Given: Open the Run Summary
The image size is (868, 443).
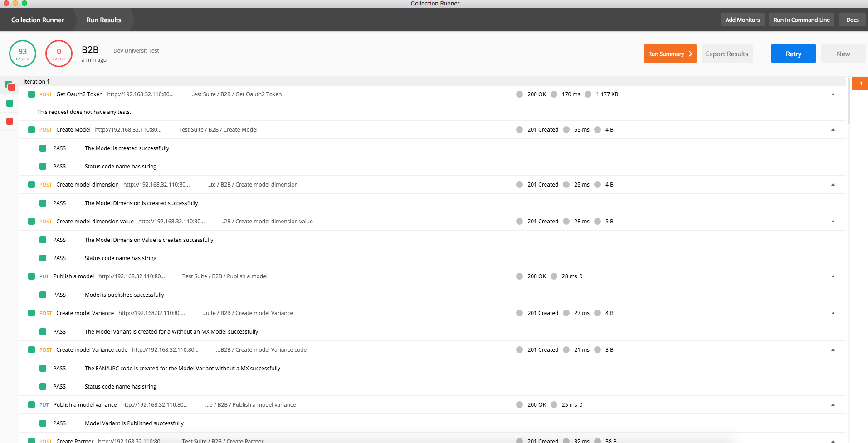Looking at the screenshot, I should coord(670,54).
